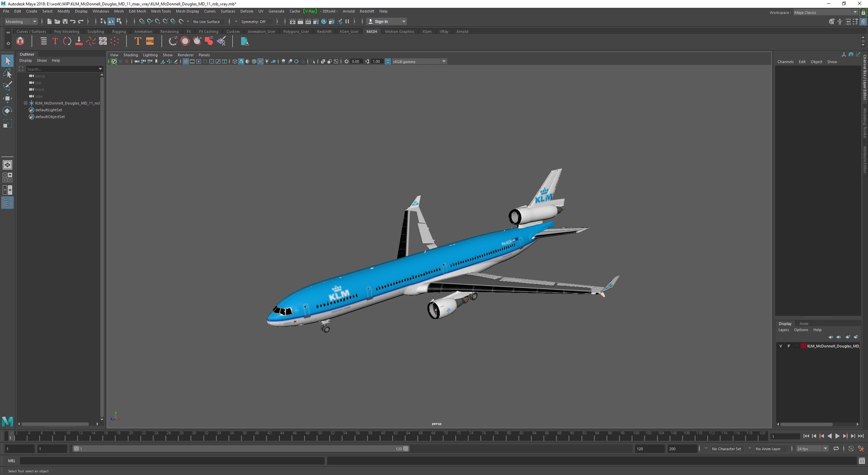
Task: Click the MEL command language label button
Action: 12,461
